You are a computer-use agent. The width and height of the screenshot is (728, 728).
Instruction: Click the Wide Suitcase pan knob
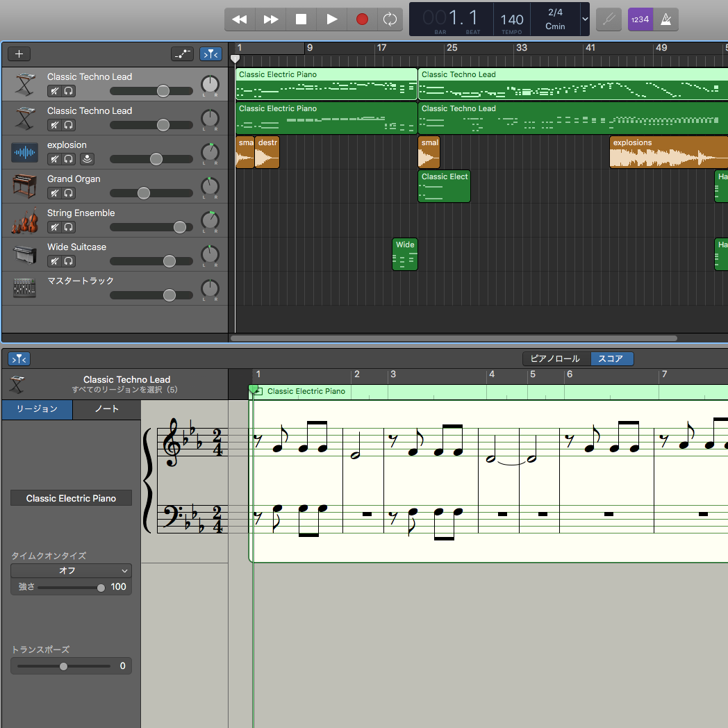[x=210, y=254]
